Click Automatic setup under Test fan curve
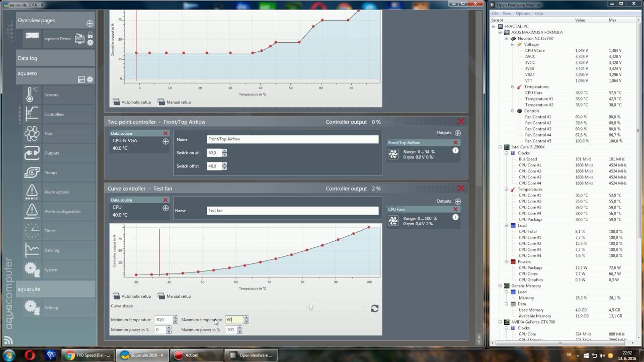 [132, 296]
